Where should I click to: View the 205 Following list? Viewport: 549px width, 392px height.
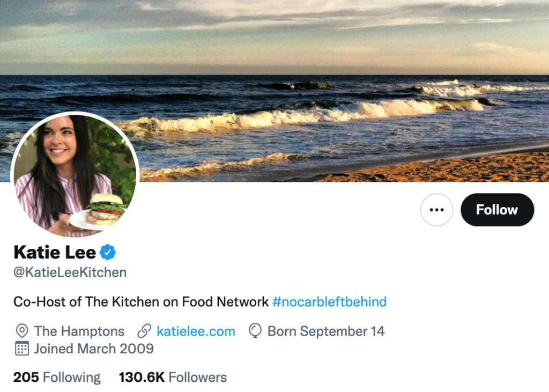point(57,378)
